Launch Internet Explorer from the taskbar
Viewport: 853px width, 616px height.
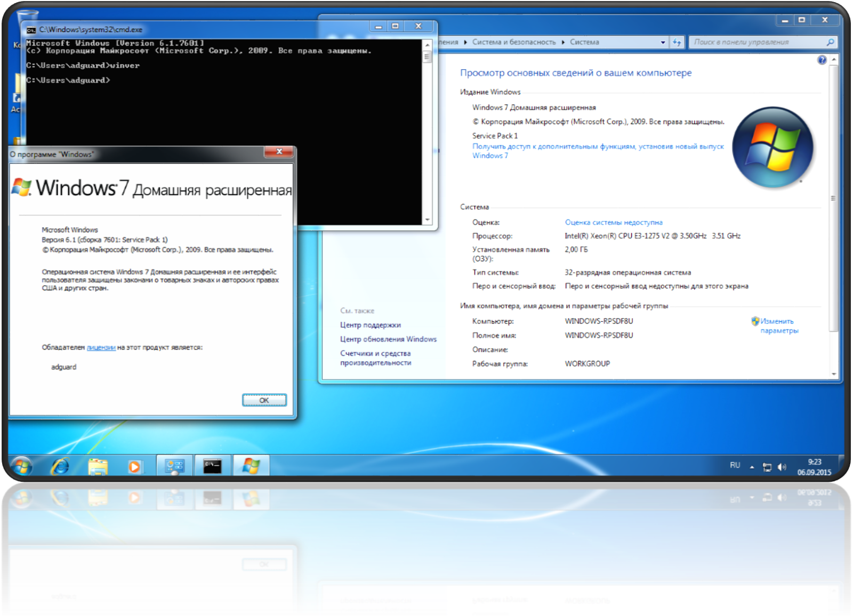click(60, 467)
